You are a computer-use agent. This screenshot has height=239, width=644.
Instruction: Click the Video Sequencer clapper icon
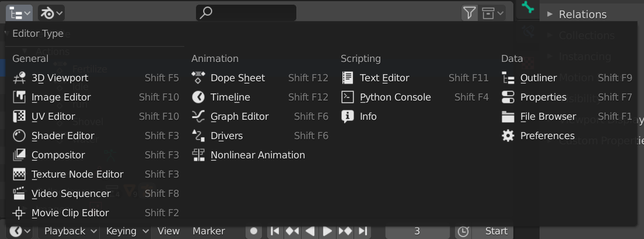[x=19, y=194]
